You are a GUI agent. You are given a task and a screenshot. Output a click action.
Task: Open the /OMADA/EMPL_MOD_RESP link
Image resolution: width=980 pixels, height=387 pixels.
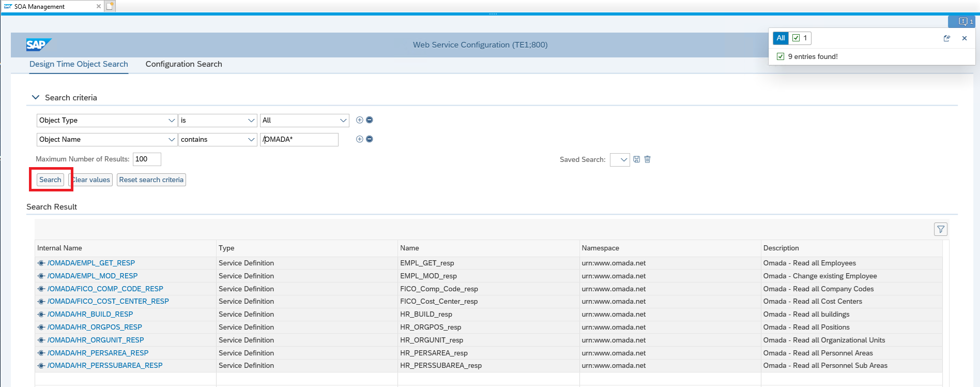coord(93,276)
